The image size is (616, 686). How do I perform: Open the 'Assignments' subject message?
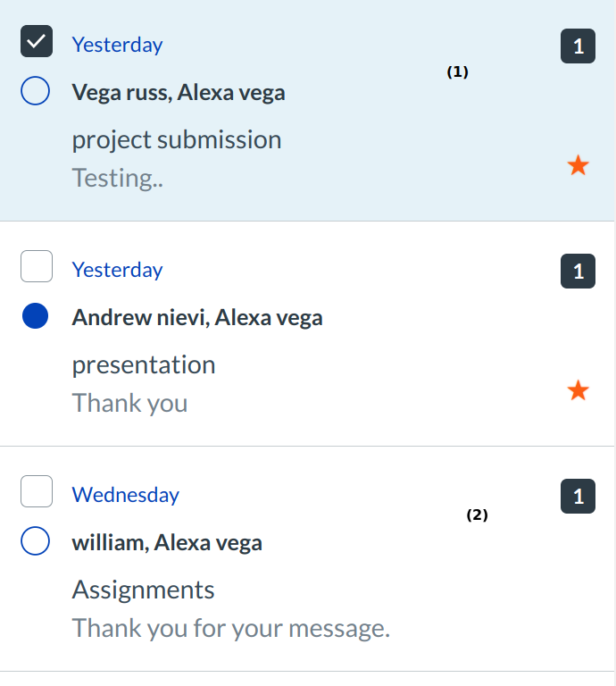click(x=144, y=590)
